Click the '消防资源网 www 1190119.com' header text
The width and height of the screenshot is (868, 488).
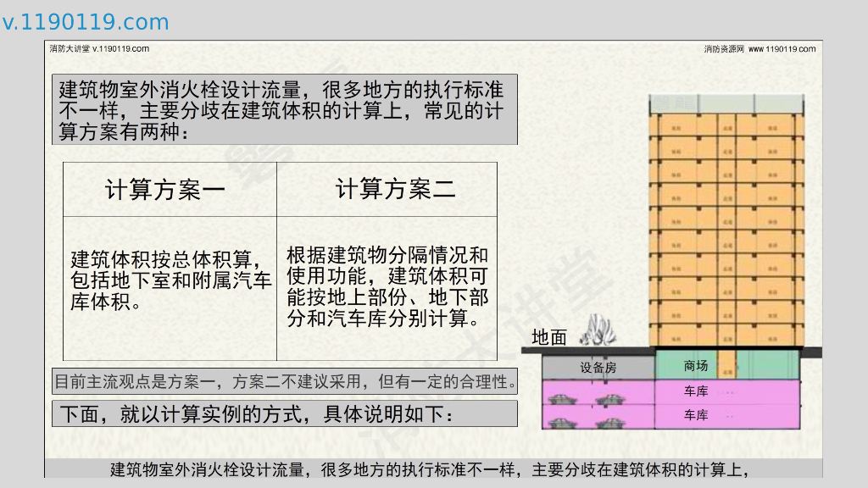click(759, 48)
